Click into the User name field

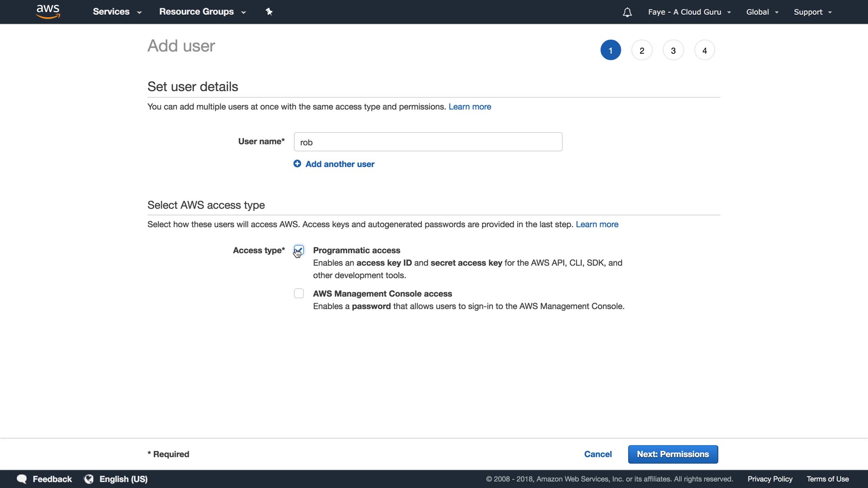click(x=428, y=142)
